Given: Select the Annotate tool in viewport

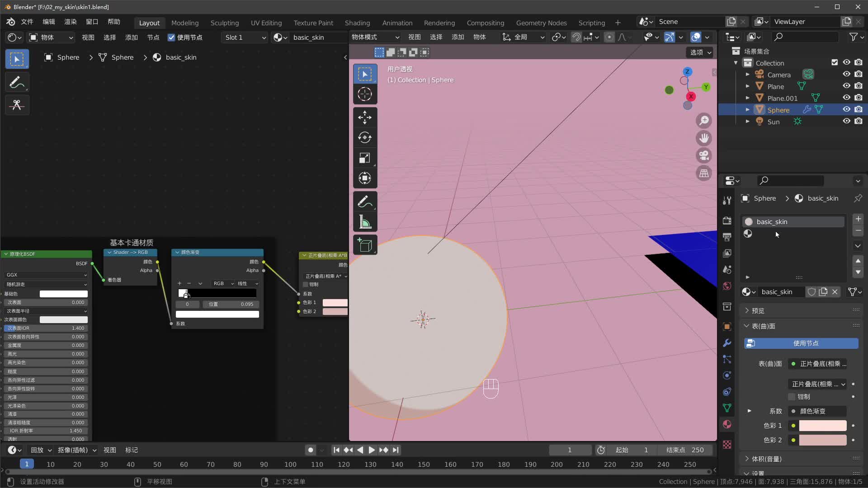Looking at the screenshot, I should (365, 202).
